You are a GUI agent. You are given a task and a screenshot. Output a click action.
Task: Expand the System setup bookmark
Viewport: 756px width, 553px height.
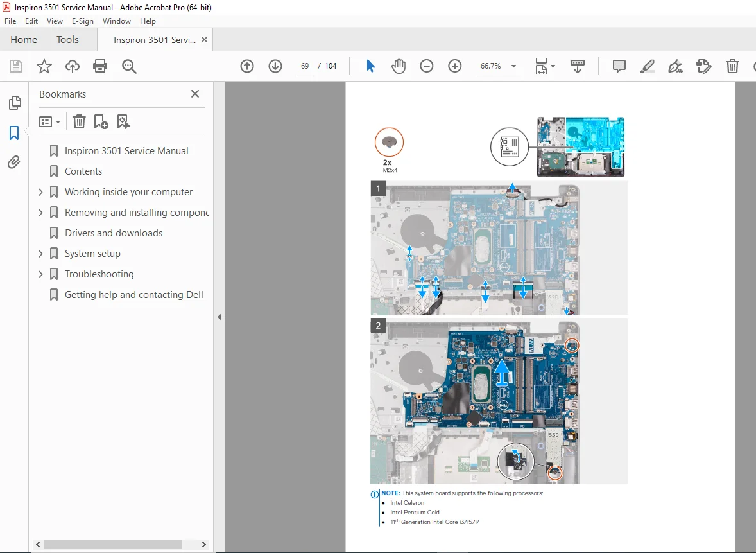(x=40, y=254)
